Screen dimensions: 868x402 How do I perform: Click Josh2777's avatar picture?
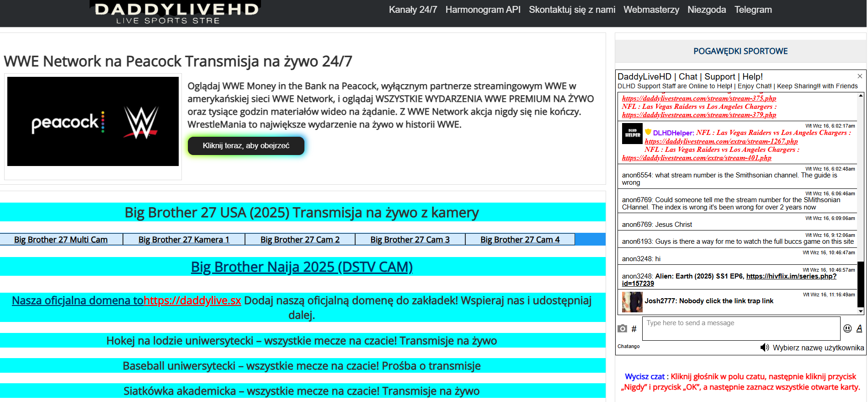[632, 302]
